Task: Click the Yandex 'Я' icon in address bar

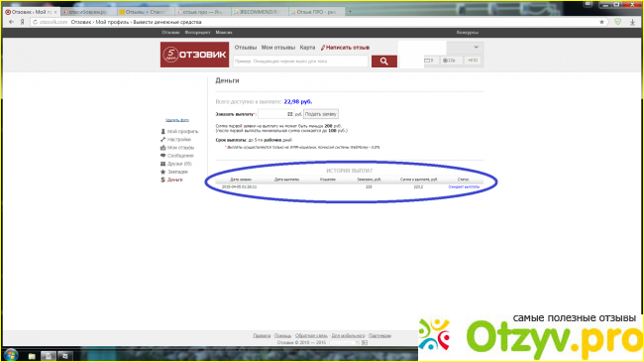Action: click(22, 22)
